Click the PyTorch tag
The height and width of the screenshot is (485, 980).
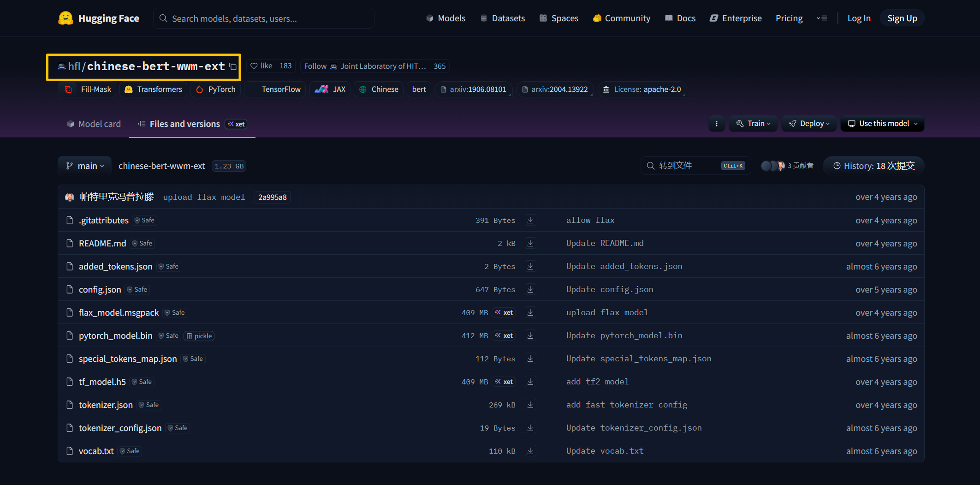point(215,90)
